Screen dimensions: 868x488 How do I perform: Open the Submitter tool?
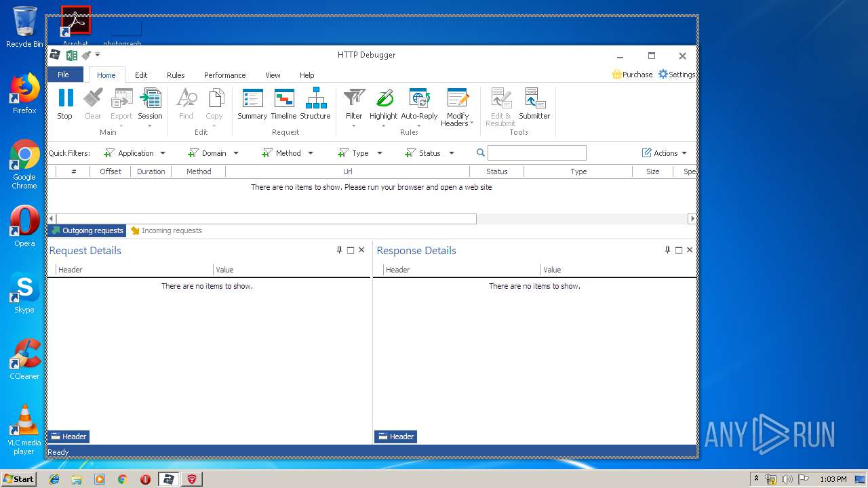pos(534,104)
